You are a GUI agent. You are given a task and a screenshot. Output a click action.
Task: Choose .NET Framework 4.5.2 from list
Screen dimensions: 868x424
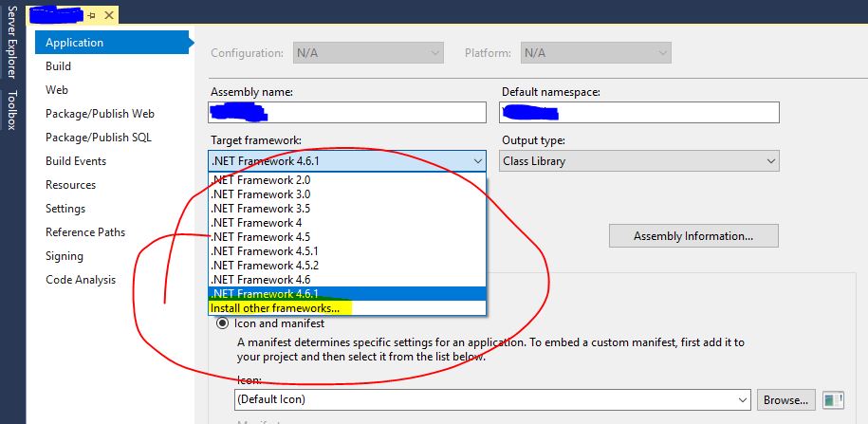(347, 266)
